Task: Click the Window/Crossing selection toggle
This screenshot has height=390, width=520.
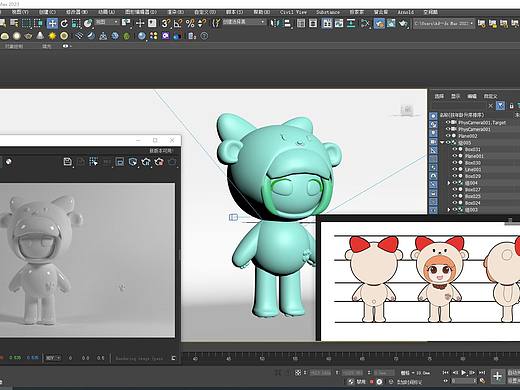Action: (x=38, y=23)
